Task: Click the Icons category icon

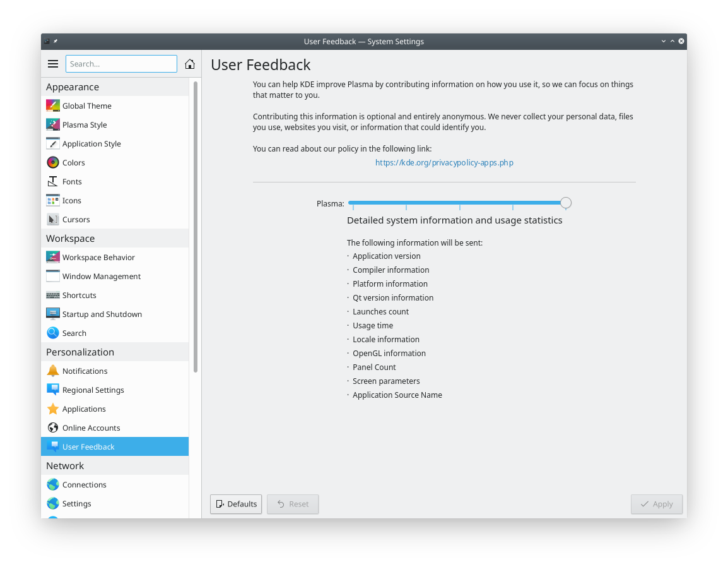Action: [53, 200]
